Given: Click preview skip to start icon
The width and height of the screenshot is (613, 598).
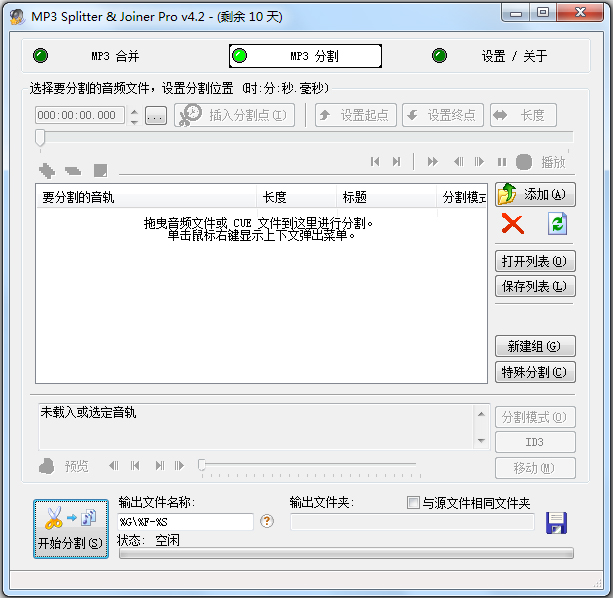Looking at the screenshot, I should [x=135, y=466].
